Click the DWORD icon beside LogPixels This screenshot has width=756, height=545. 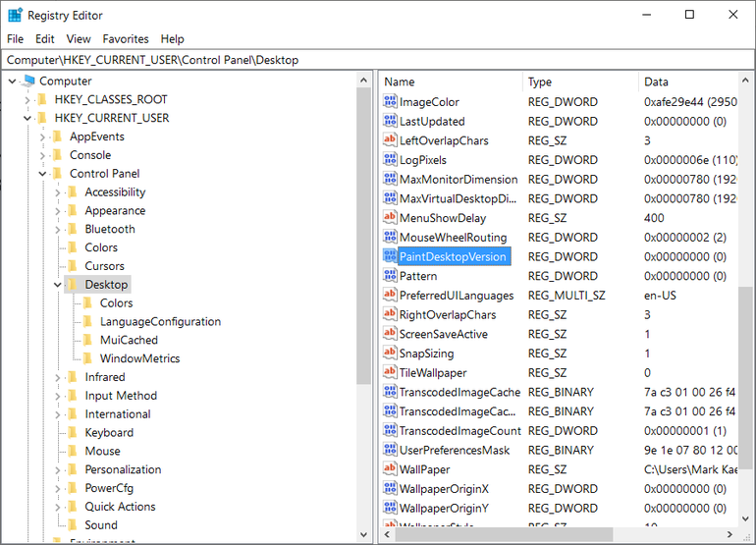pos(390,159)
